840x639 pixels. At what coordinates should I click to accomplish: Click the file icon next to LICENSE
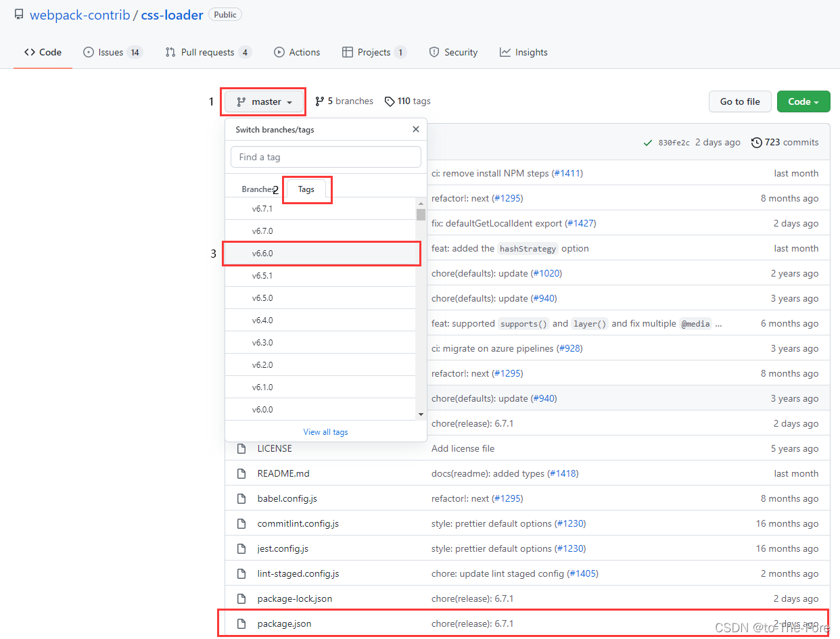(241, 448)
